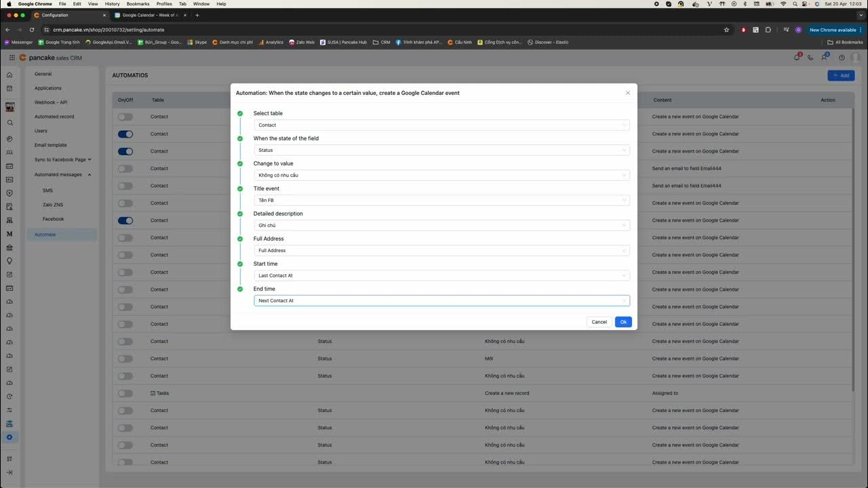Close the automation dialog with X
The height and width of the screenshot is (488, 868).
(x=627, y=93)
